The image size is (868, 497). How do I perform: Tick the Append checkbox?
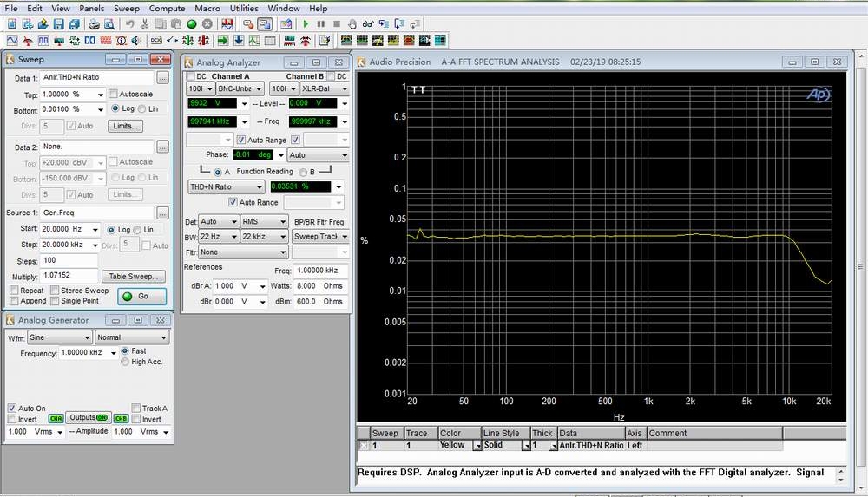pyautogui.click(x=14, y=300)
